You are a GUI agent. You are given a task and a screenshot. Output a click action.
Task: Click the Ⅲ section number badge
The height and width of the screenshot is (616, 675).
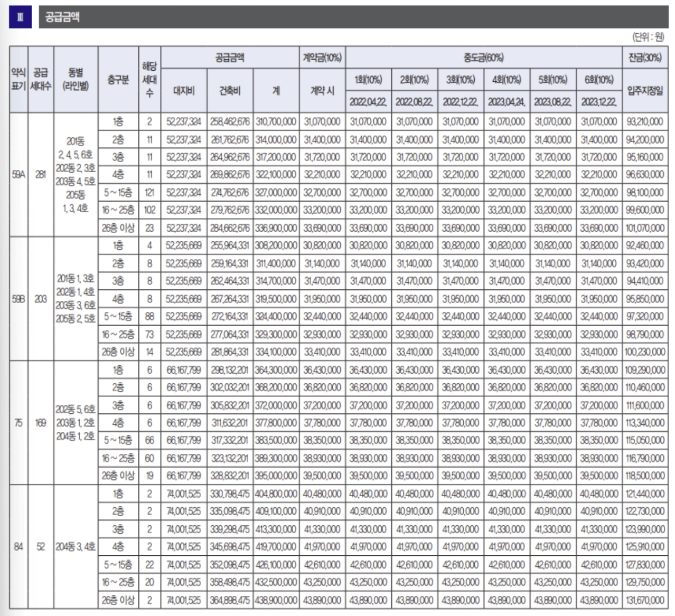(x=20, y=17)
